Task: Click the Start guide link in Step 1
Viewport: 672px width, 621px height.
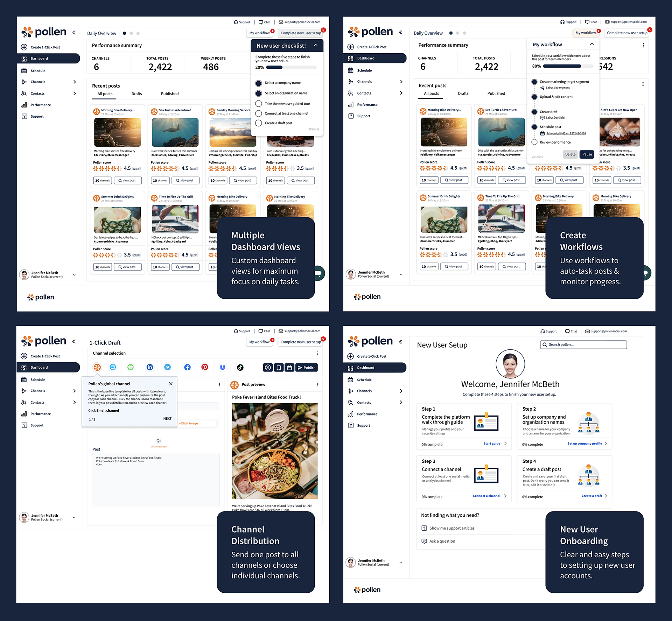Action: coord(495,444)
